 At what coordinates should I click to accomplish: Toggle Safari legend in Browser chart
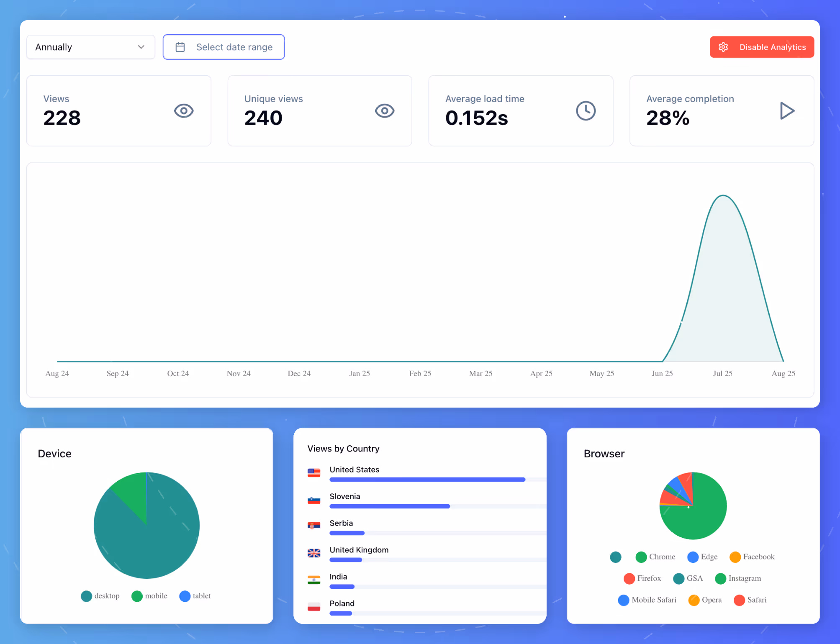click(750, 600)
